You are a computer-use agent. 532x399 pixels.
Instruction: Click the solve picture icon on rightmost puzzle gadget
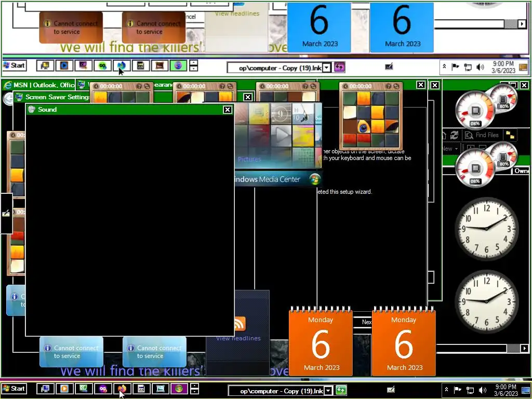point(395,86)
